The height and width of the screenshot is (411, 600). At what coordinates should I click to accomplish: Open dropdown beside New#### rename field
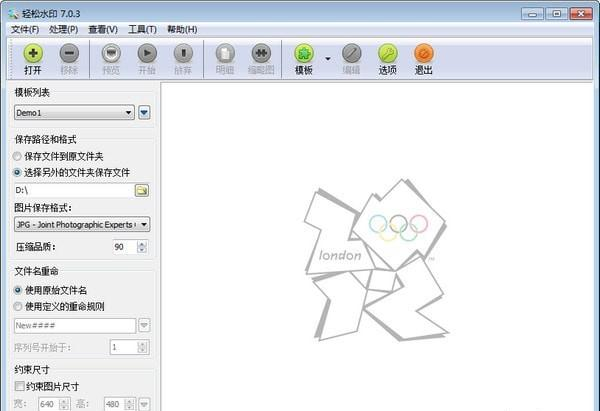pyautogui.click(x=144, y=326)
